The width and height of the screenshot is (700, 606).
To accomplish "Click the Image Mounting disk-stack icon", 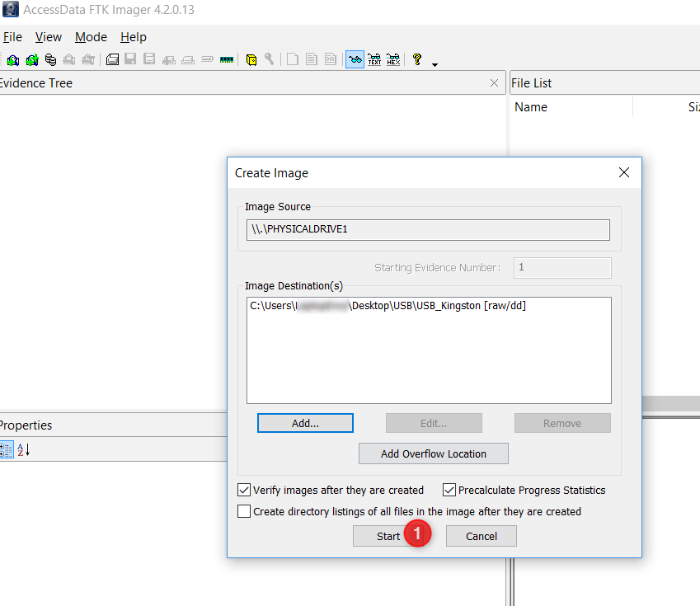I will click(x=51, y=59).
